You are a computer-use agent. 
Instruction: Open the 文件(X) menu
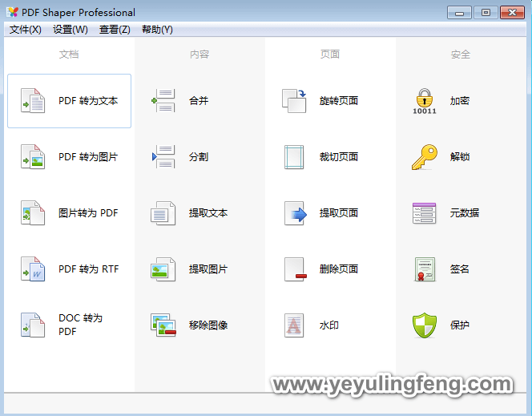coord(26,30)
